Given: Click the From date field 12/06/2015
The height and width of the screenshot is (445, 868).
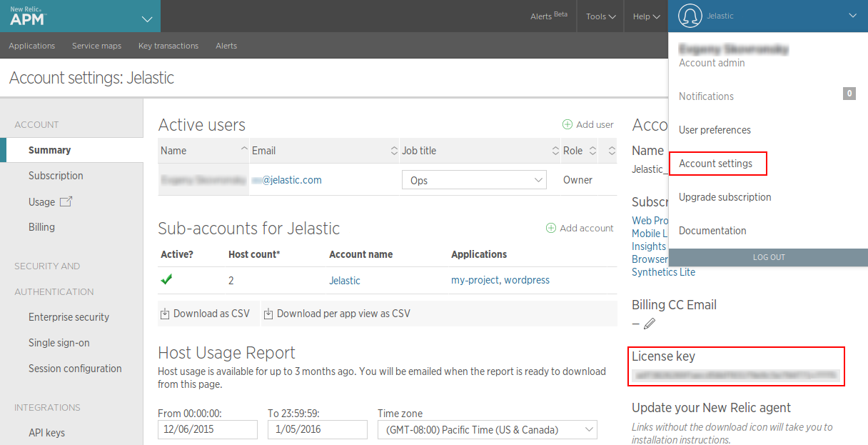Looking at the screenshot, I should 208,429.
